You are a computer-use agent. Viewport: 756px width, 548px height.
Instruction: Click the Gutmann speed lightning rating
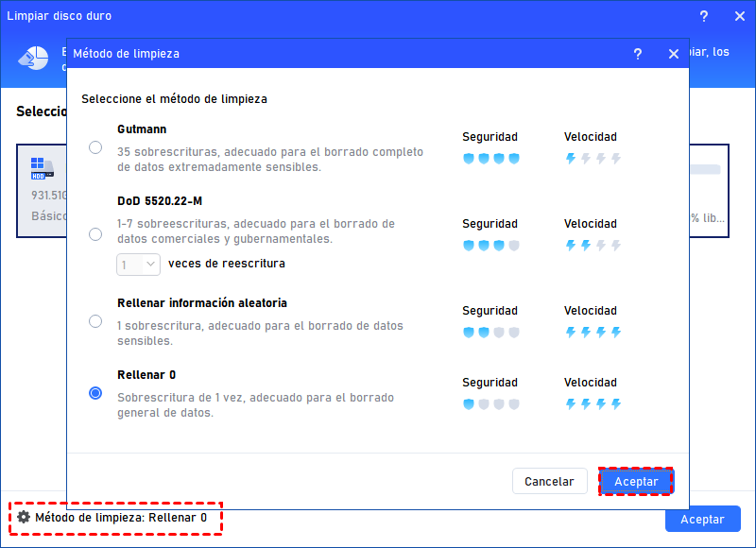pyautogui.click(x=593, y=159)
